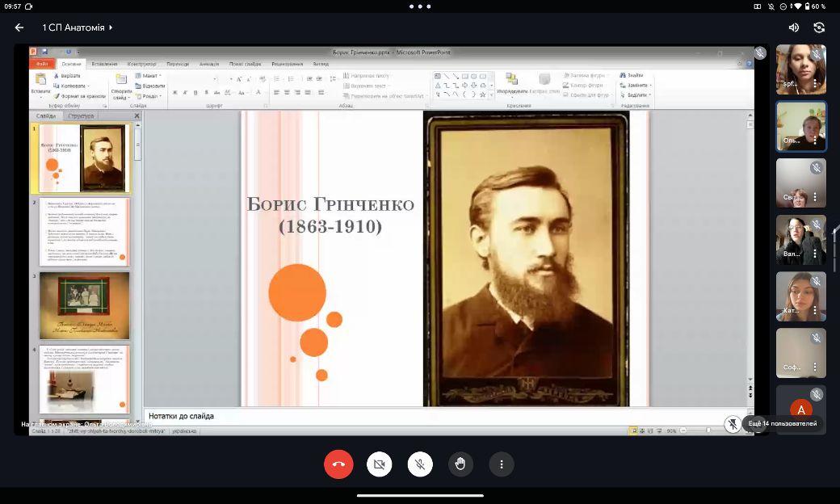
Task: Unpin the shared presentation screen
Action: (733, 423)
